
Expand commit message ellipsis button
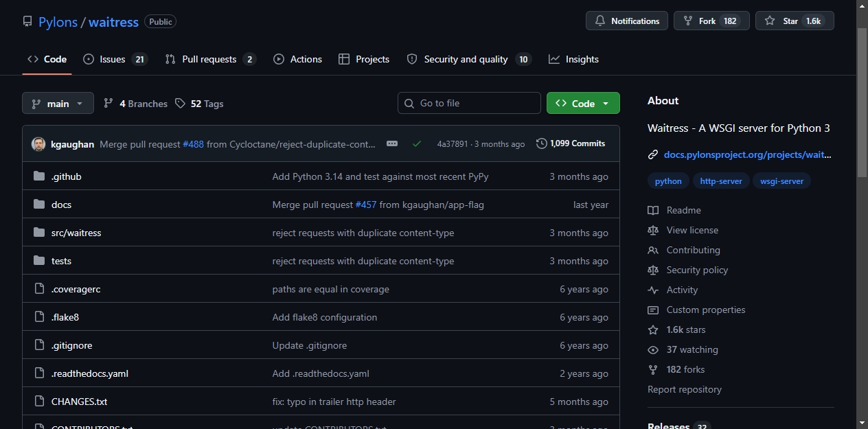tap(392, 144)
